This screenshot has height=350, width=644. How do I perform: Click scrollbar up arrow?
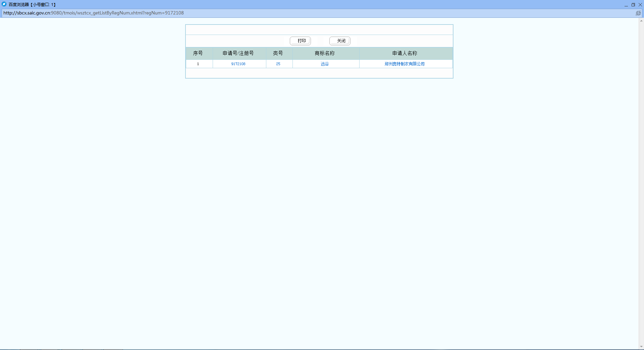pos(641,21)
